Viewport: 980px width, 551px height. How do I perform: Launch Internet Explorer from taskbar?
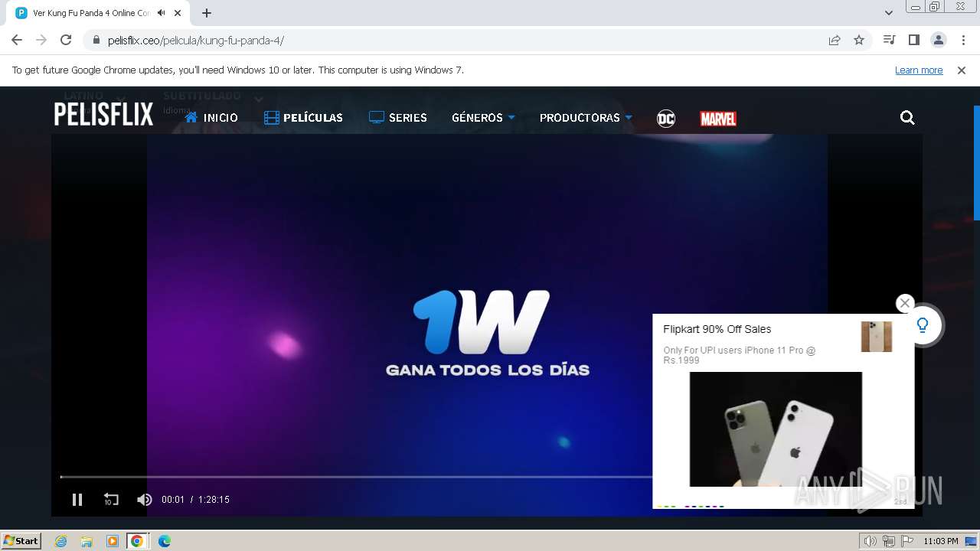click(60, 541)
